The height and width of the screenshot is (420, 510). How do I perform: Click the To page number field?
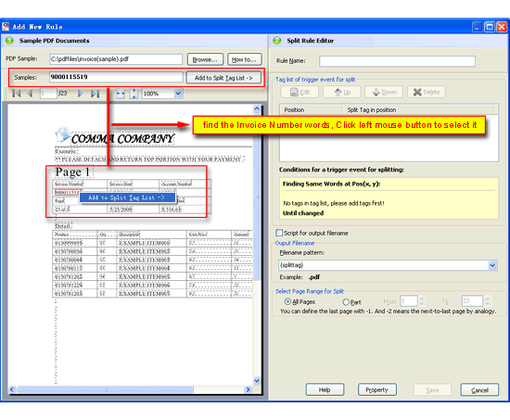click(472, 301)
